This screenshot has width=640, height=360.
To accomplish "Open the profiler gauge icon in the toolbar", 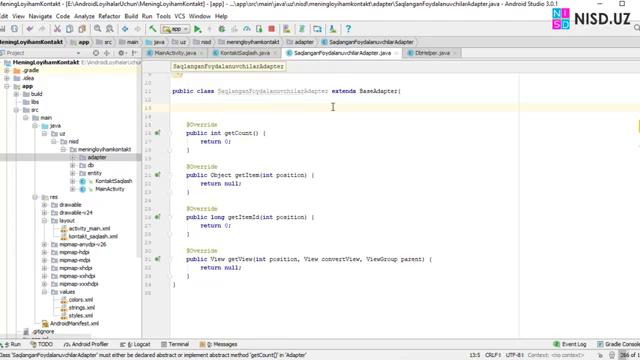I will click(x=247, y=29).
